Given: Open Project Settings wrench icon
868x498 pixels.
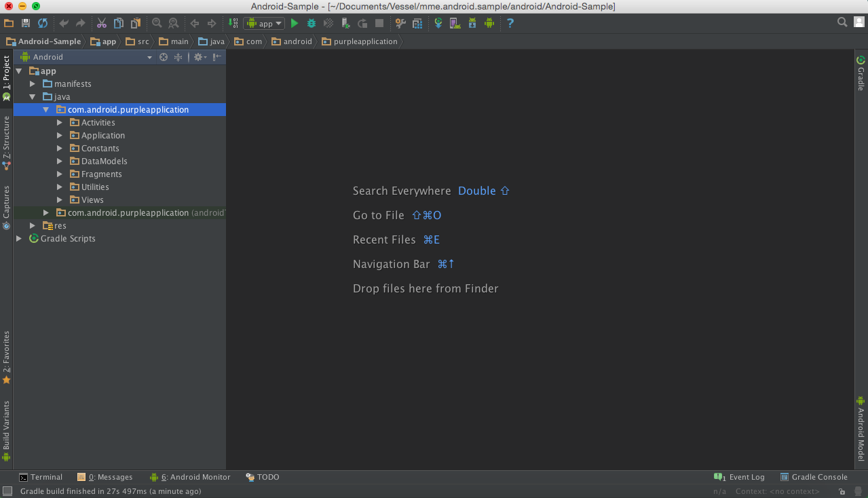Looking at the screenshot, I should [400, 23].
